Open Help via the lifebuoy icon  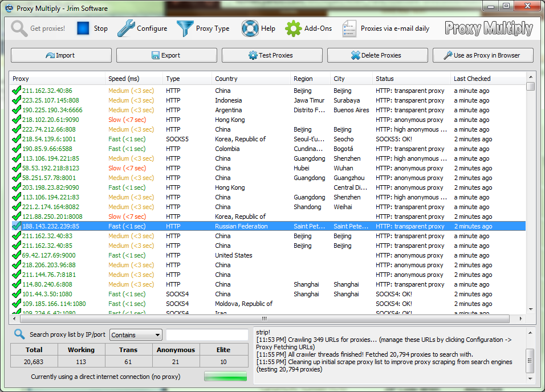[x=250, y=28]
